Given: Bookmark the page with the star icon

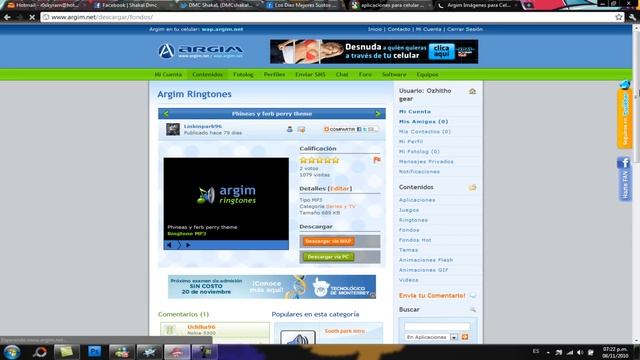Looking at the screenshot, I should click(619, 17).
